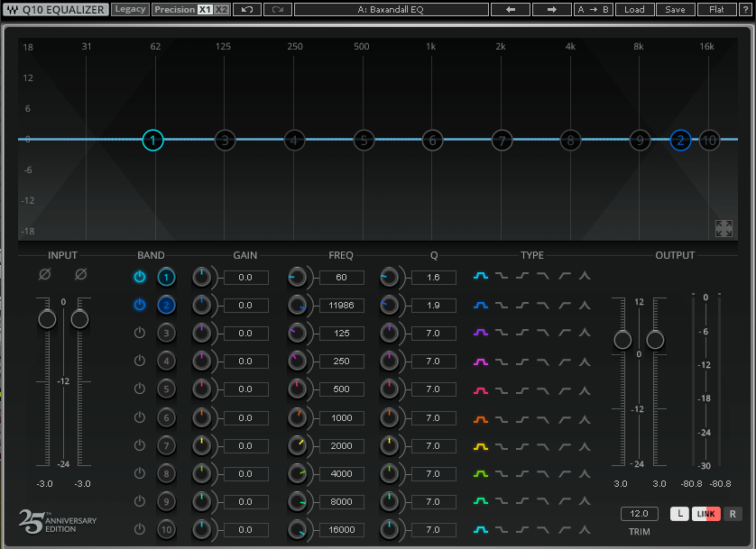The width and height of the screenshot is (756, 549).
Task: Click the TRIM value field 12.0
Action: click(x=640, y=514)
